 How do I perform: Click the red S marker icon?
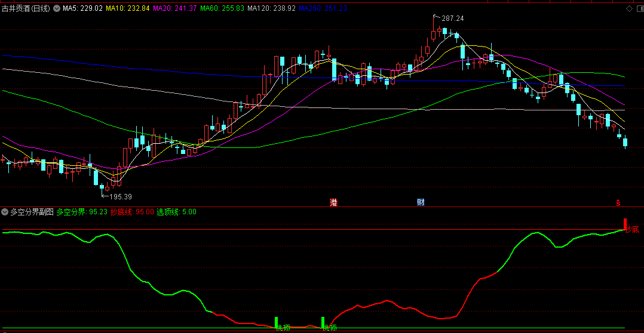(x=618, y=202)
